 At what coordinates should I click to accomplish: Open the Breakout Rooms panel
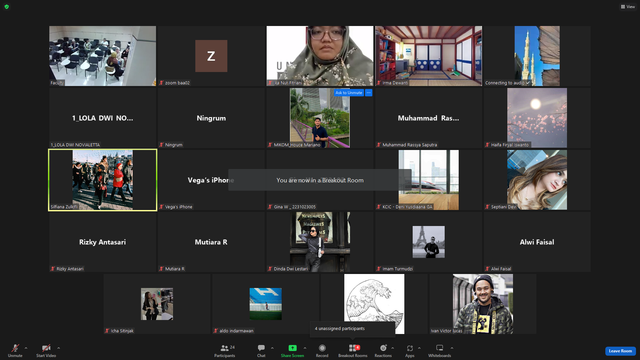click(353, 350)
